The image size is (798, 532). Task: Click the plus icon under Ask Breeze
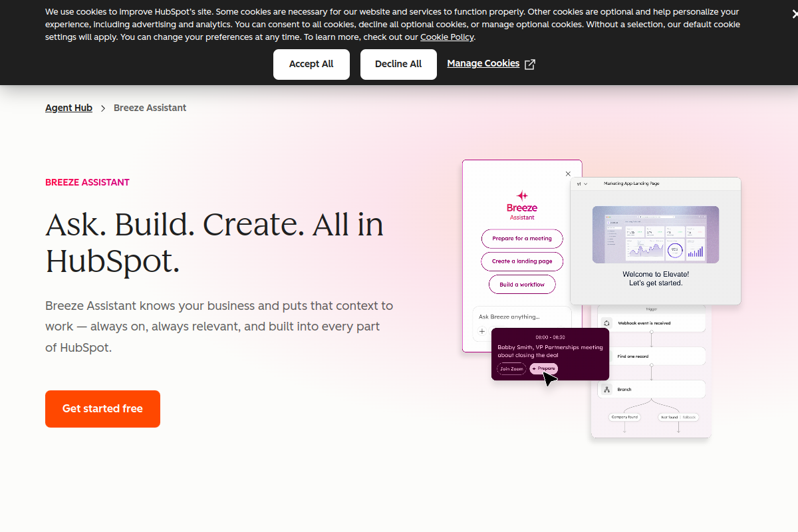(482, 331)
